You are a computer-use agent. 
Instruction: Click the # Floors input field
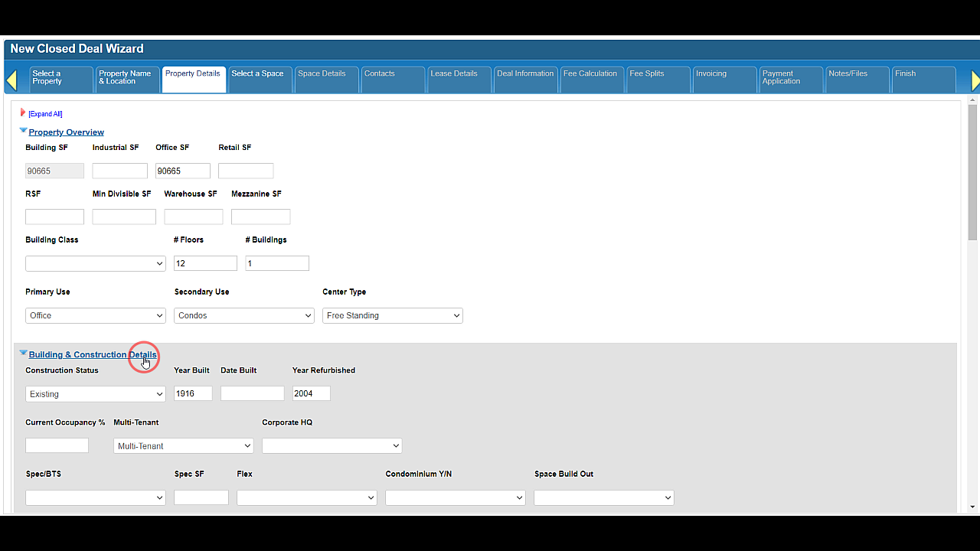pos(205,263)
